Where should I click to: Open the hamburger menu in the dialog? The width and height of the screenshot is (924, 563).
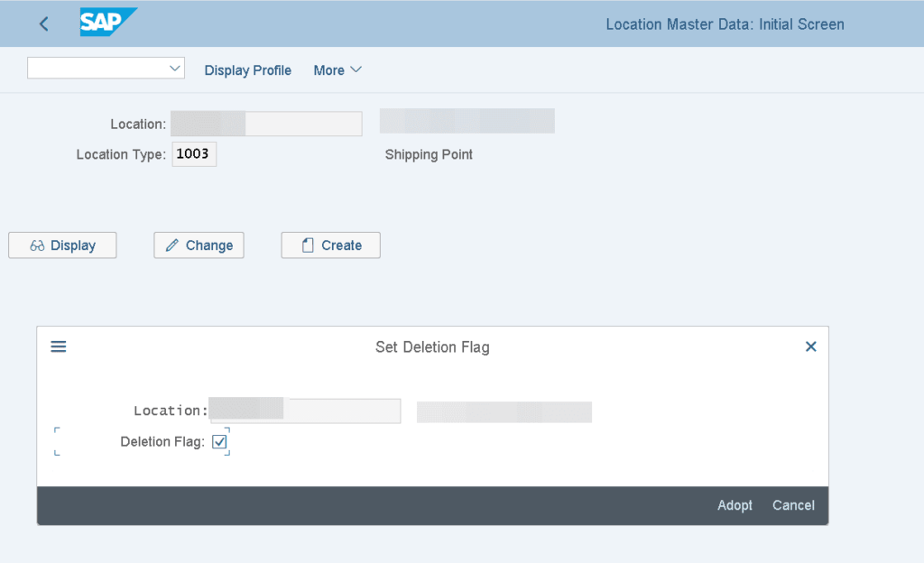click(x=59, y=346)
